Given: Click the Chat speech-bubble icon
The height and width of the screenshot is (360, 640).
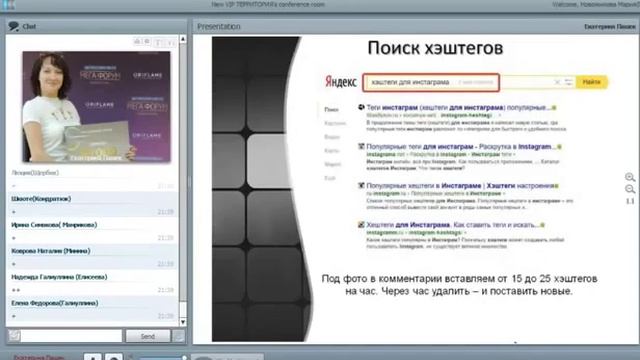Looking at the screenshot, I should [13, 27].
